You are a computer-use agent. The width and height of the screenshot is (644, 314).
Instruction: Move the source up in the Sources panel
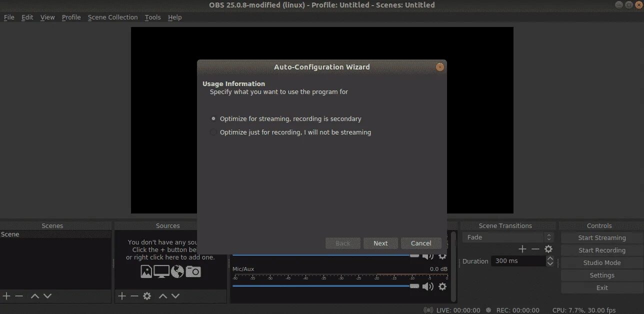tap(163, 296)
